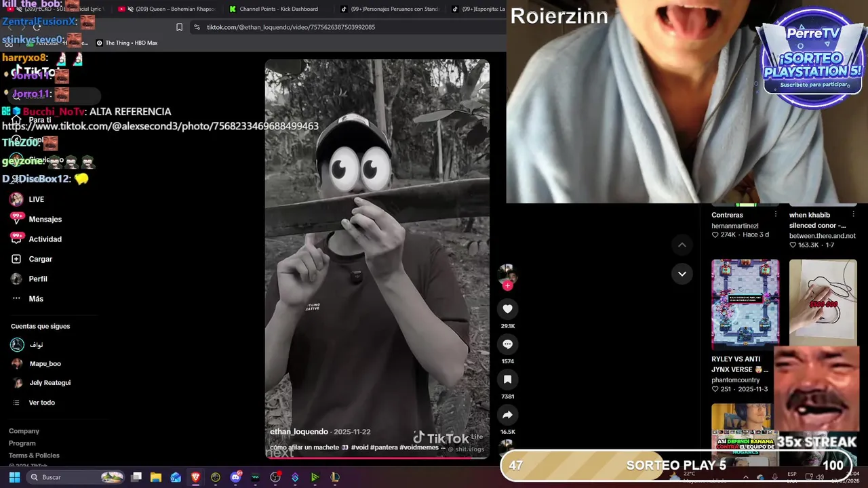Click when khabib silenced conor title
The height and width of the screenshot is (488, 868).
pos(817,220)
